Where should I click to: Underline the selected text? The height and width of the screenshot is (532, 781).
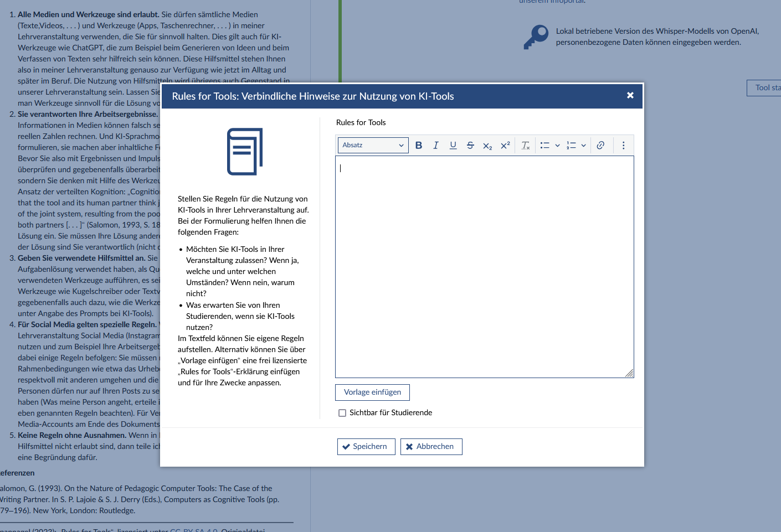pos(453,145)
